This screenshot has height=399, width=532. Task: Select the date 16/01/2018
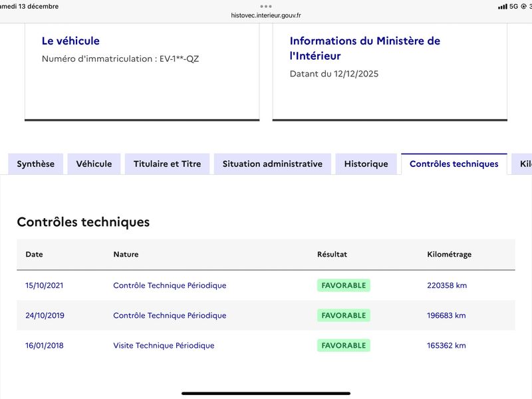(x=45, y=345)
